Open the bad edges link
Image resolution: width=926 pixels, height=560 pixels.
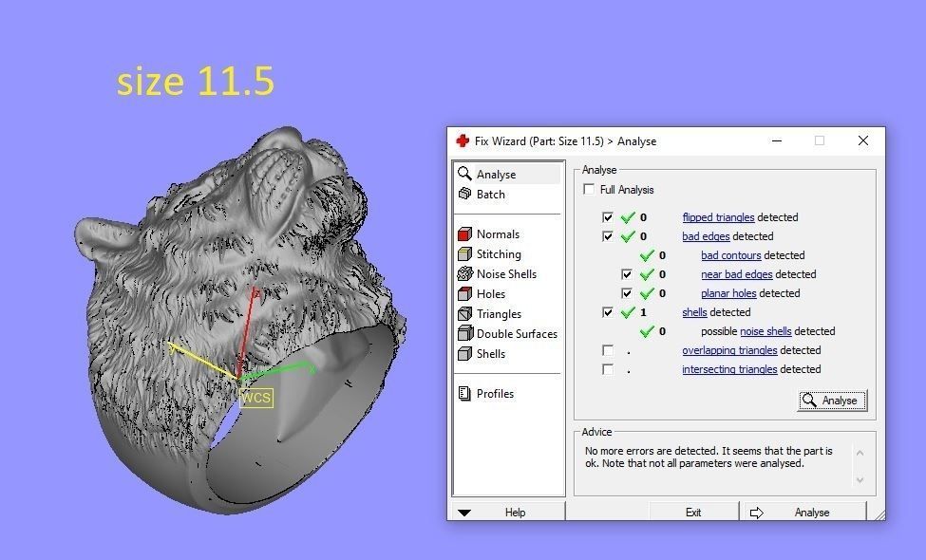706,236
